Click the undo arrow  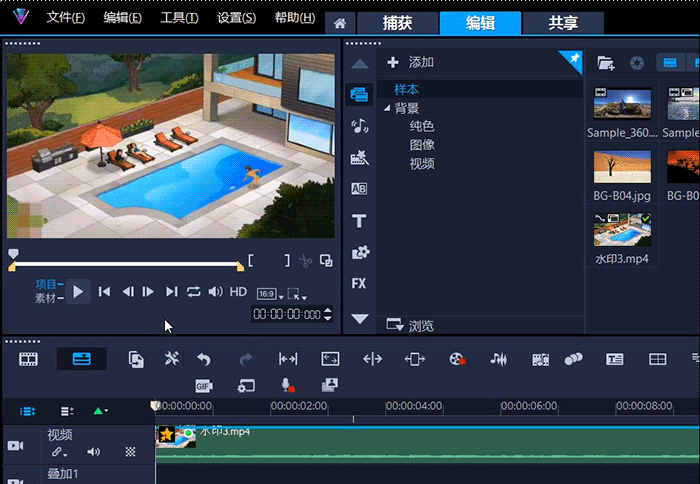coord(204,359)
